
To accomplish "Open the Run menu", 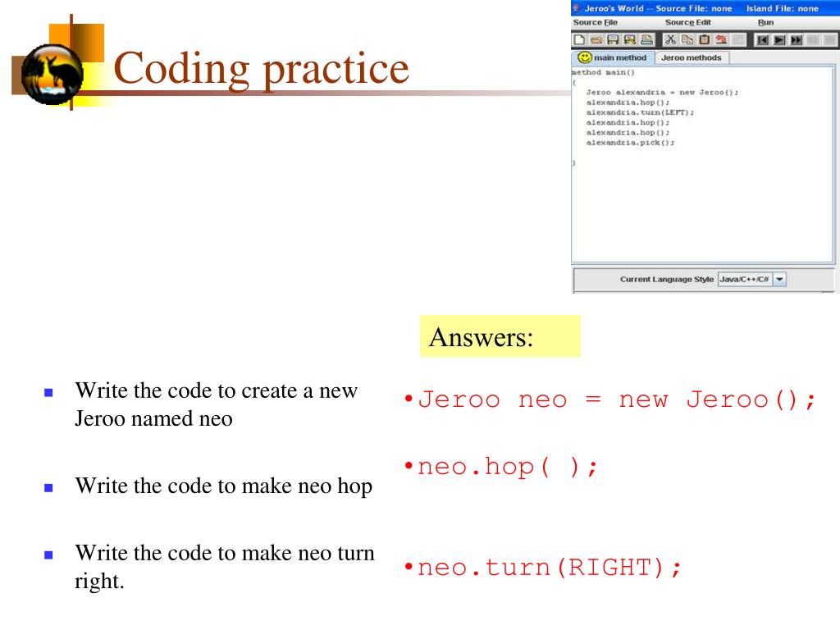I will [765, 22].
